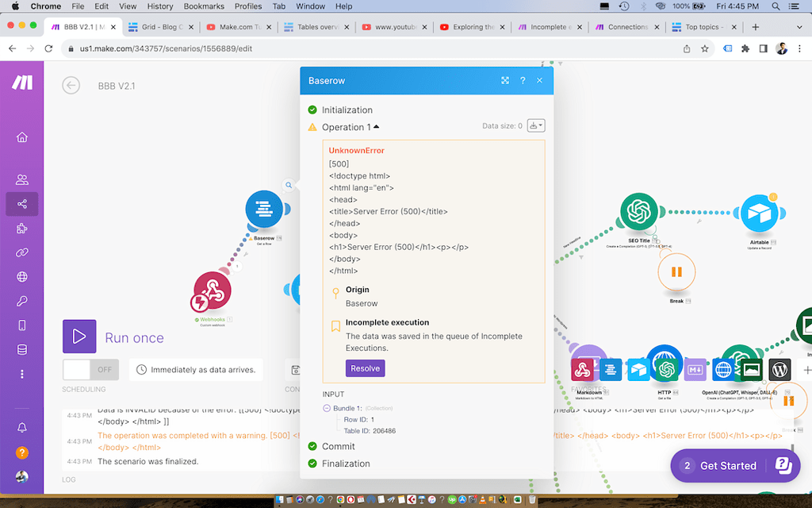Enable the scheduling ON/OFF switch
This screenshot has width=812, height=508.
pos(90,369)
